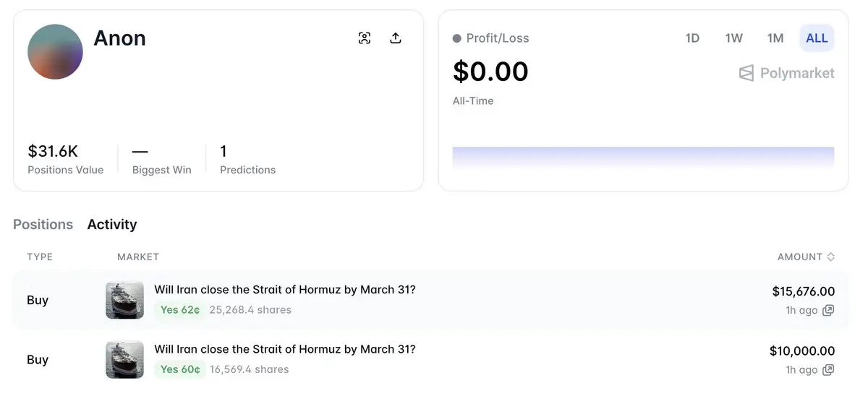
Task: Click the share/upload profile icon
Action: pyautogui.click(x=396, y=38)
